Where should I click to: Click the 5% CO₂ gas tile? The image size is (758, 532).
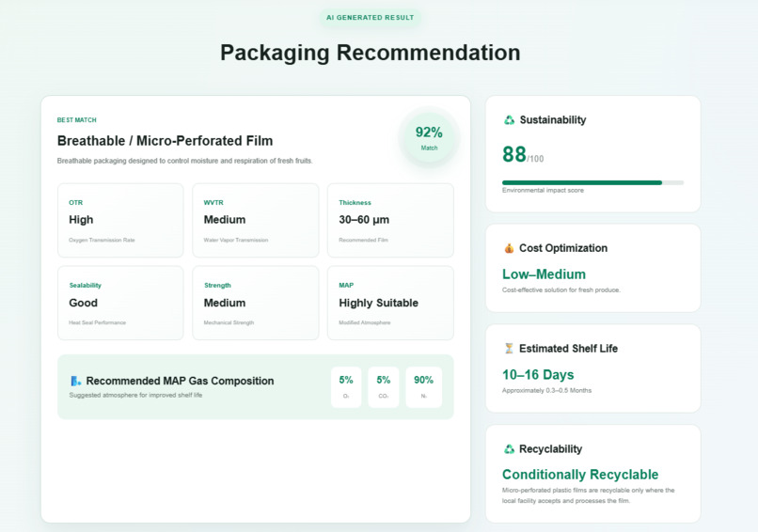(x=384, y=387)
